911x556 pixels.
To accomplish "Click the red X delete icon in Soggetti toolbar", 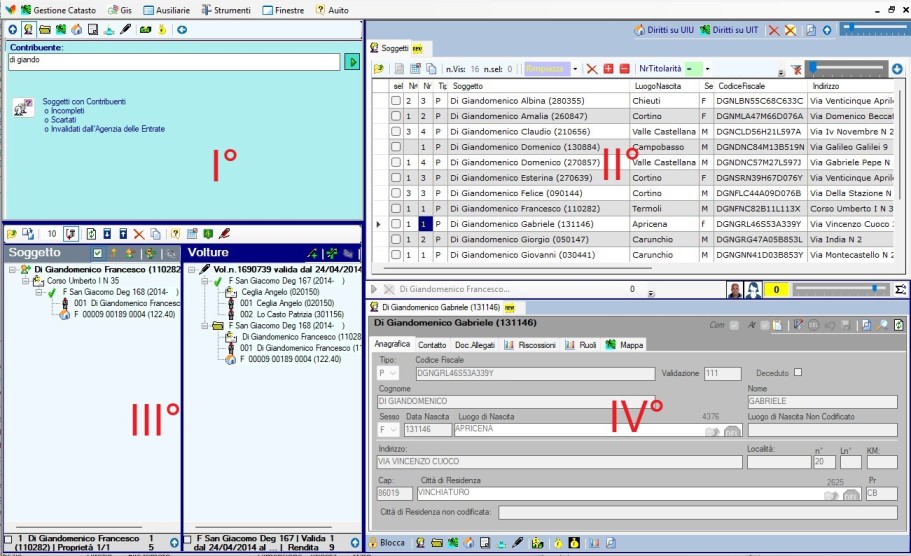I will (592, 69).
